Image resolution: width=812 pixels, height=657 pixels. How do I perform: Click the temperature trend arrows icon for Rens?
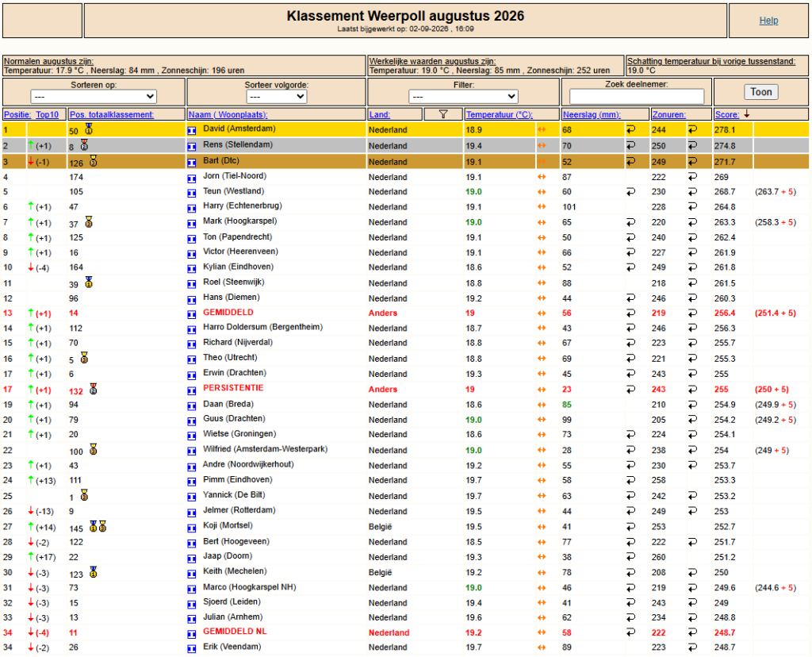click(542, 145)
